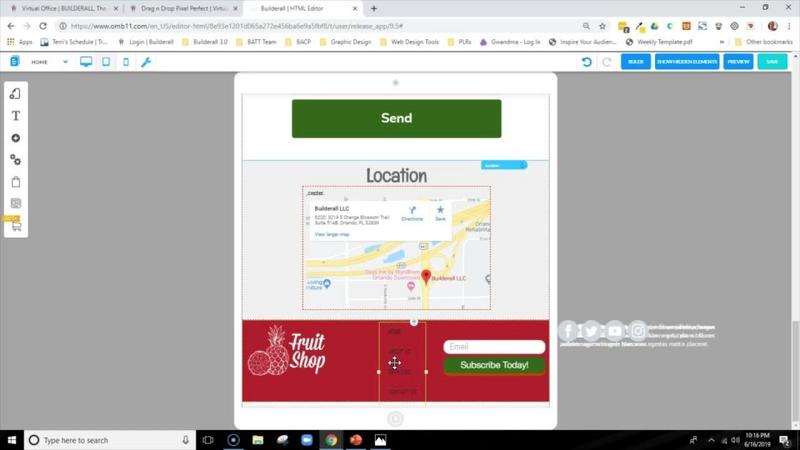Viewport: 800px width, 450px height.
Task: Redo the last action
Action: pyautogui.click(x=607, y=62)
